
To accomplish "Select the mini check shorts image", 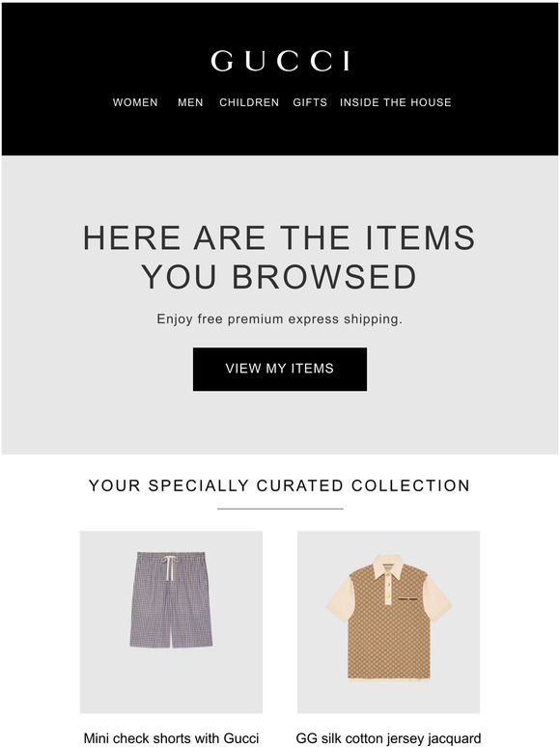I will (171, 622).
